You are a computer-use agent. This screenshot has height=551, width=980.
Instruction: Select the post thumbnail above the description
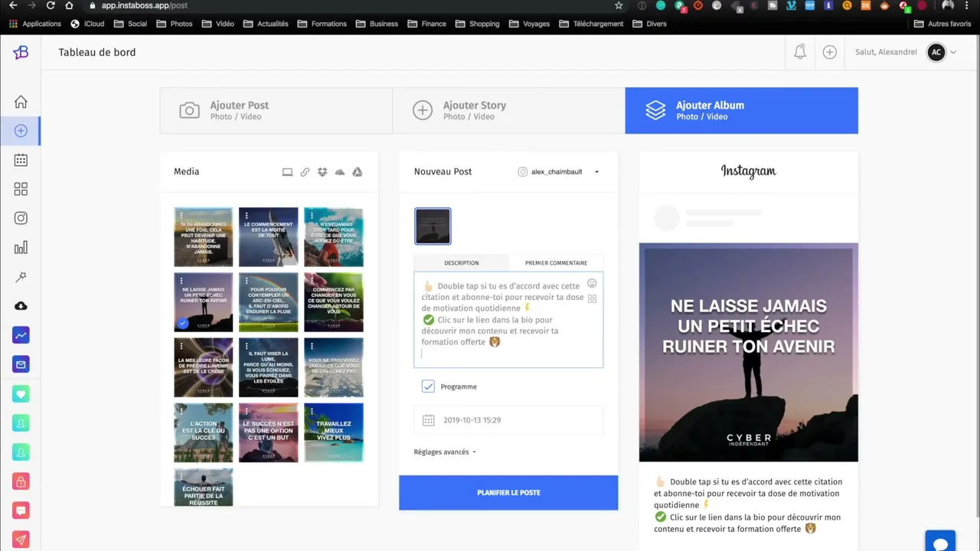pyautogui.click(x=433, y=226)
